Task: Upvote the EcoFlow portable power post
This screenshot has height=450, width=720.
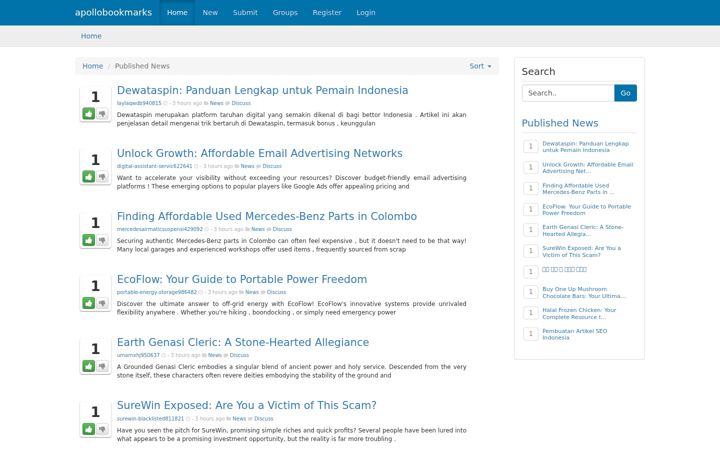Action: click(x=89, y=303)
